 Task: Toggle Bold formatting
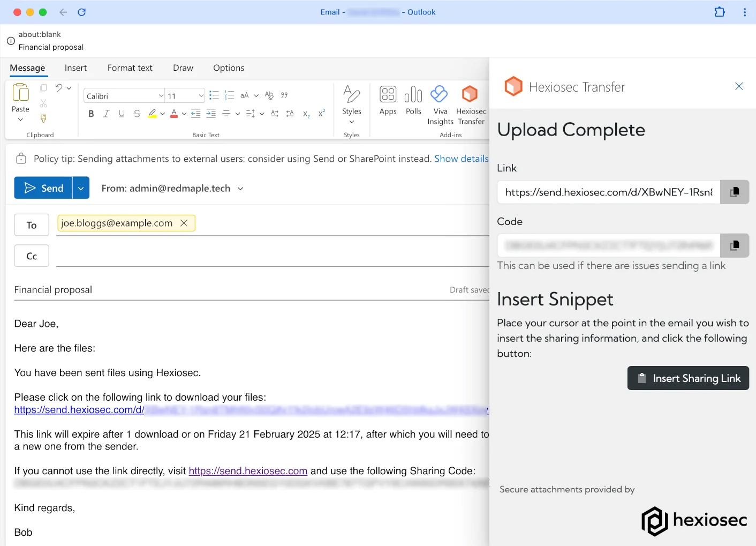(91, 114)
